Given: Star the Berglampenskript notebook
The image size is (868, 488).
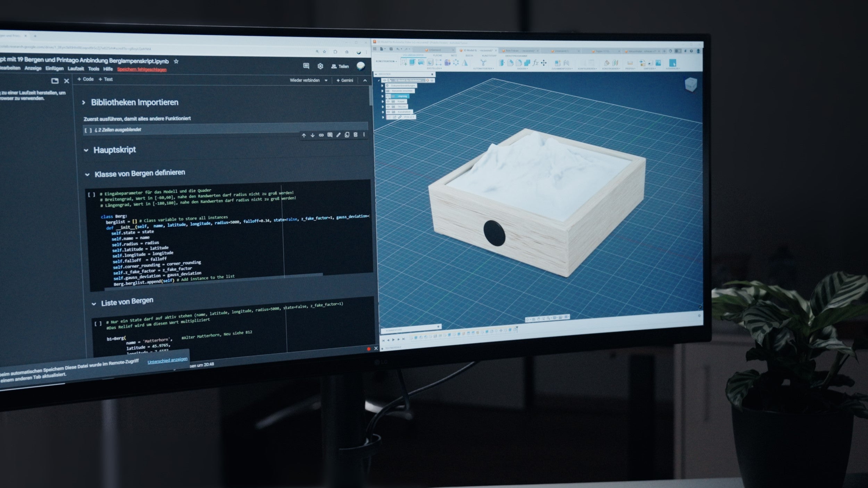Looking at the screenshot, I should pyautogui.click(x=176, y=61).
